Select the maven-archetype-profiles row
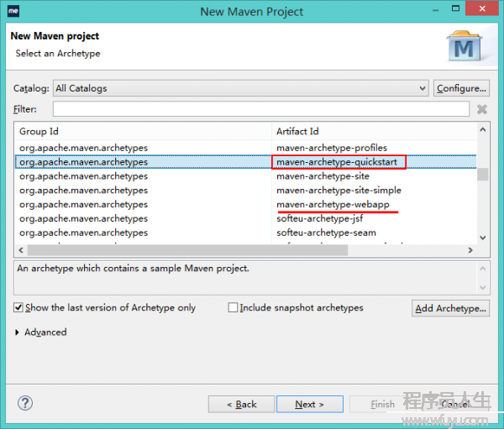The width and height of the screenshot is (504, 429). pyautogui.click(x=246, y=148)
